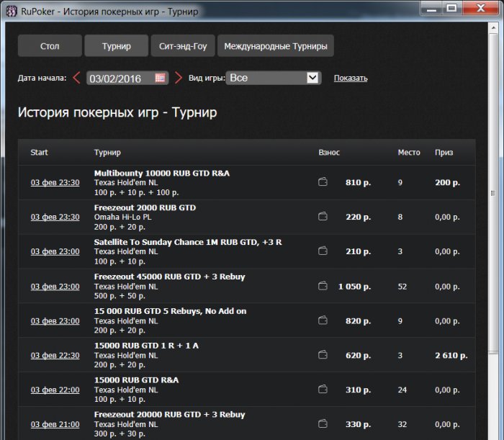Click the Start column header
This screenshot has width=504, height=440.
click(39, 153)
